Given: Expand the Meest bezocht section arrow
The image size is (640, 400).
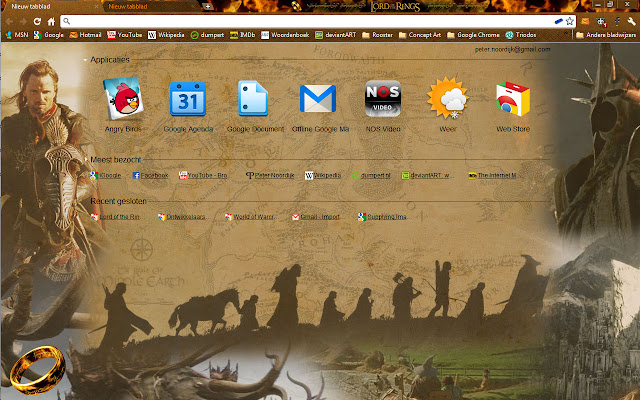Looking at the screenshot, I should click(x=85, y=160).
